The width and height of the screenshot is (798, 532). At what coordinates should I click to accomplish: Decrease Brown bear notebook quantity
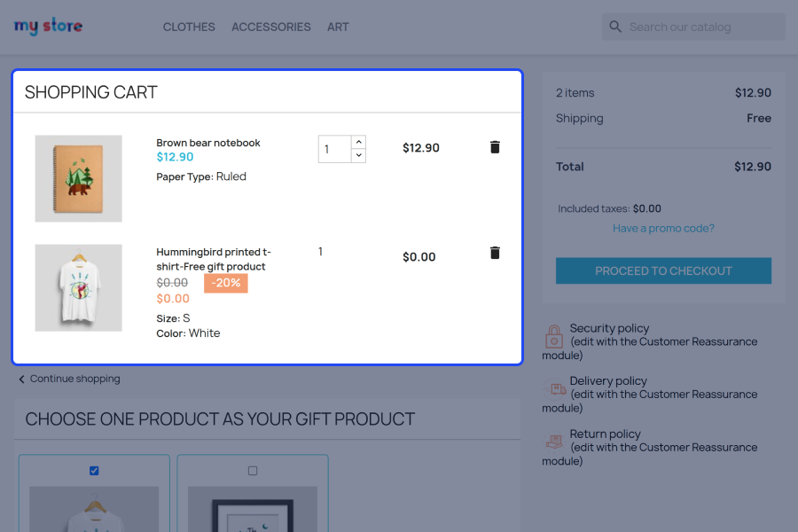pos(359,155)
